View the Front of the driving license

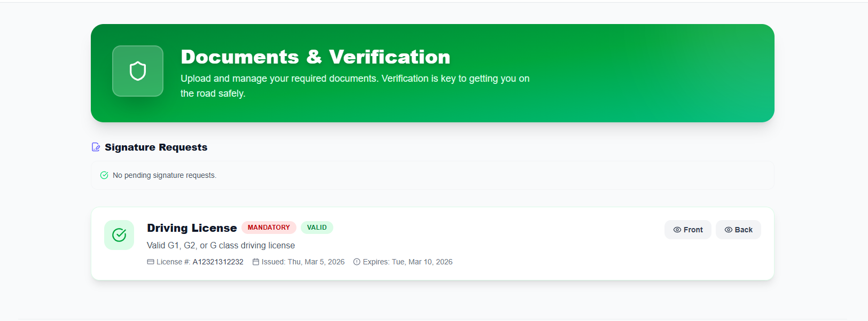(688, 230)
